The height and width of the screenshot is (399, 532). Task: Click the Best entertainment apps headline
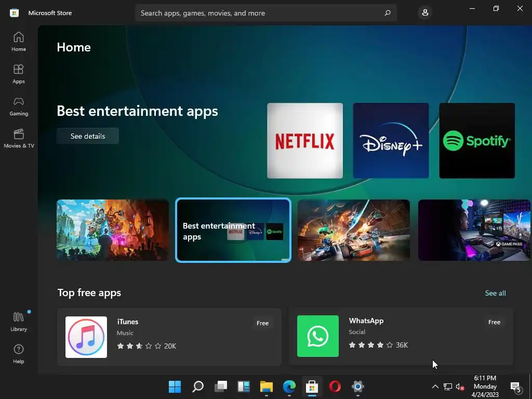coord(137,111)
